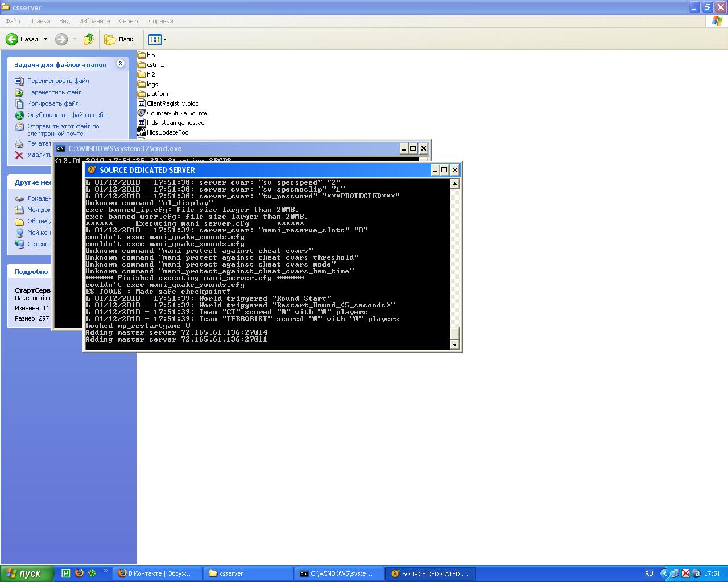Click the cmd.exe window title bar icon
The image size is (728, 582).
click(x=60, y=148)
